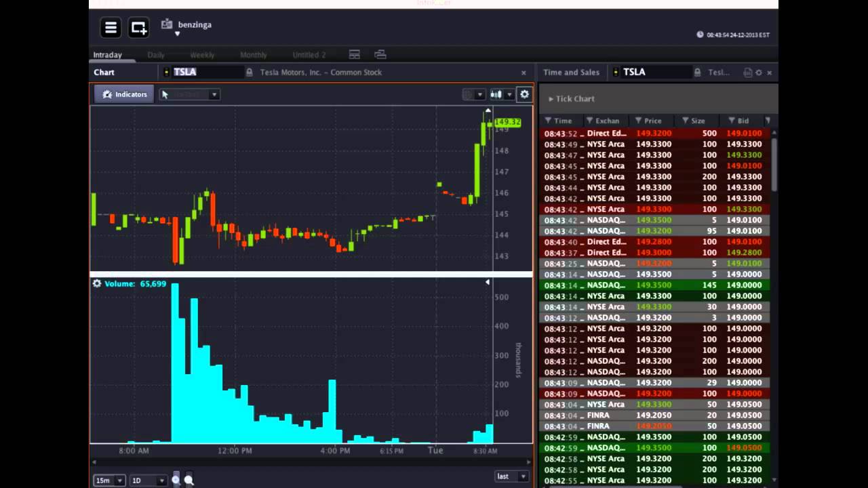Image resolution: width=868 pixels, height=488 pixels.
Task: Sort by the Size column header
Action: (x=698, y=121)
